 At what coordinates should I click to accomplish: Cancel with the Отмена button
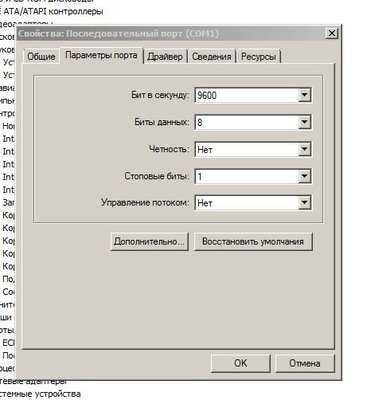(x=305, y=363)
